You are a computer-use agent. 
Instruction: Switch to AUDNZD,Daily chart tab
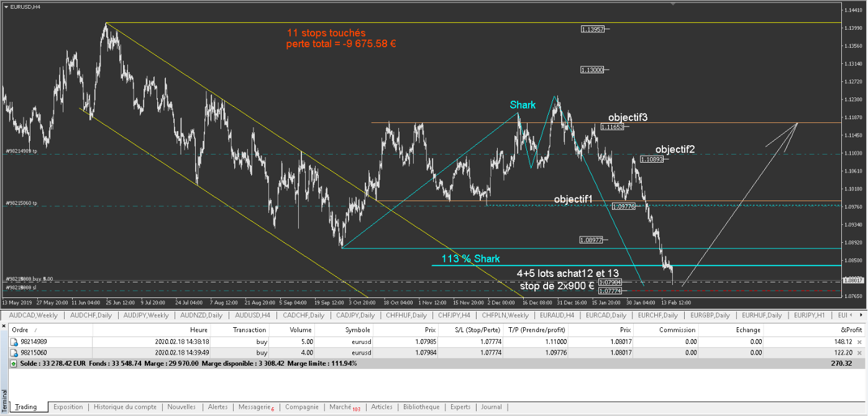203,315
